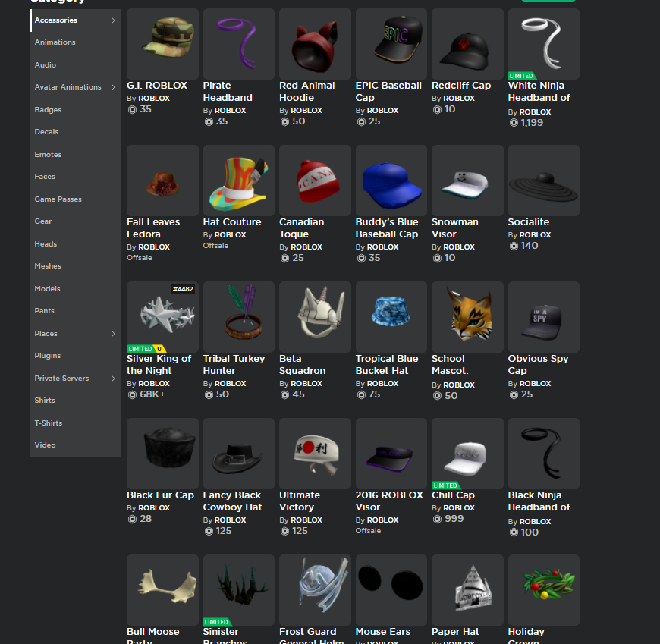Open the Fancy Black Cowboy Hat image
660x644 pixels.
tap(239, 454)
